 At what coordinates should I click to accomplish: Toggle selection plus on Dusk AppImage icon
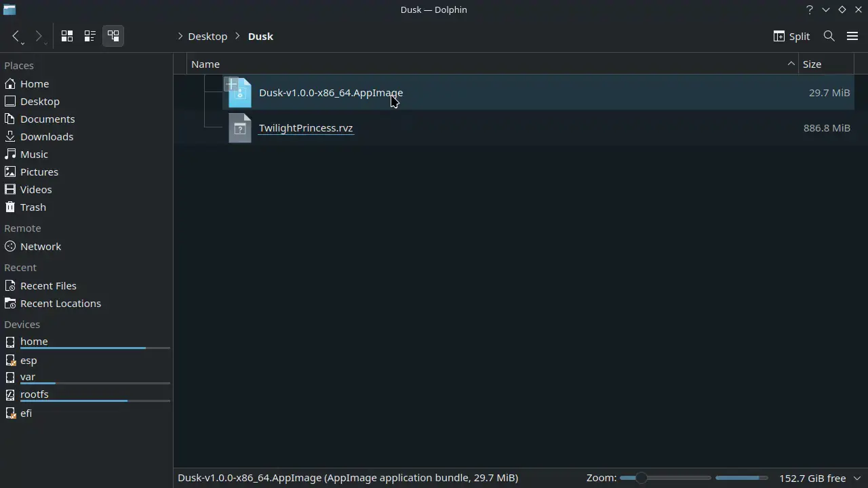pos(231,85)
